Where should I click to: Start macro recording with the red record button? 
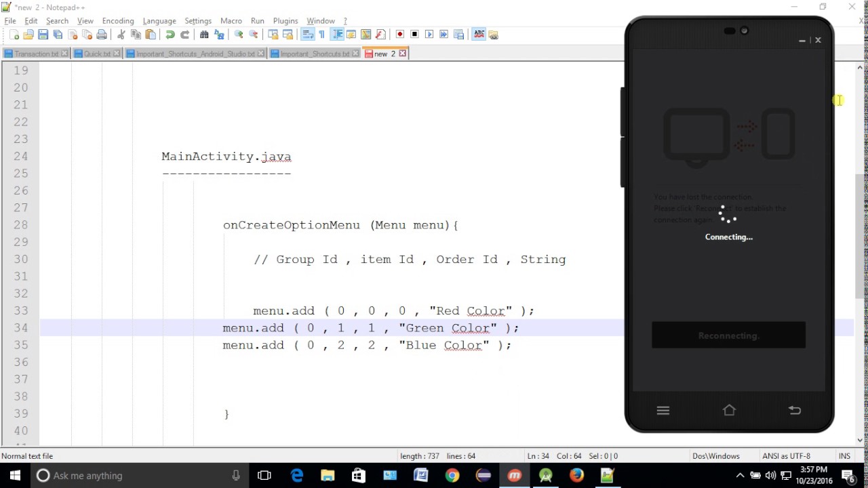coord(400,35)
